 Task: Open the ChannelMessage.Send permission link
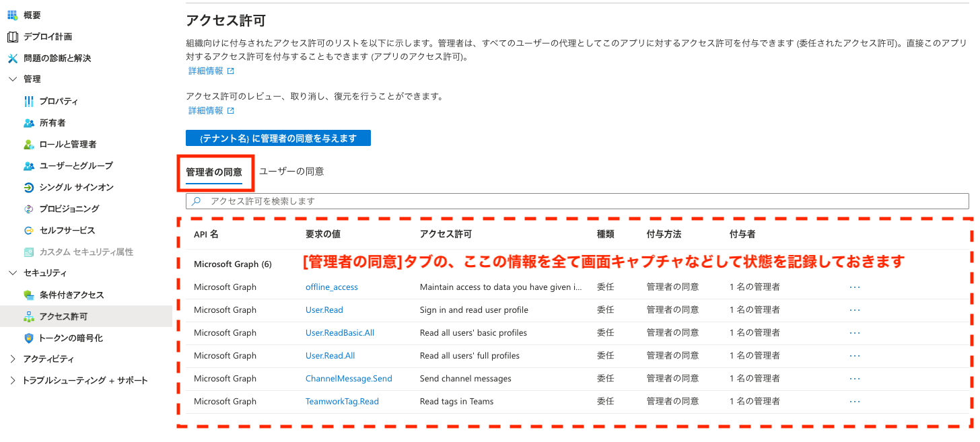click(x=348, y=379)
